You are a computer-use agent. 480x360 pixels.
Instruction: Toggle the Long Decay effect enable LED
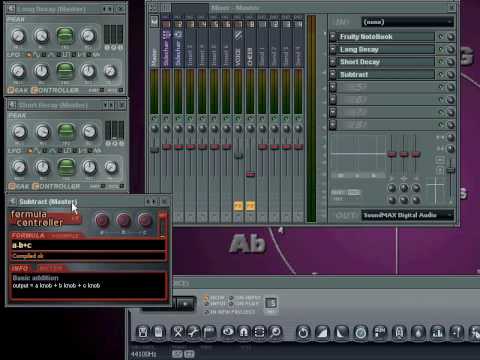[441, 49]
